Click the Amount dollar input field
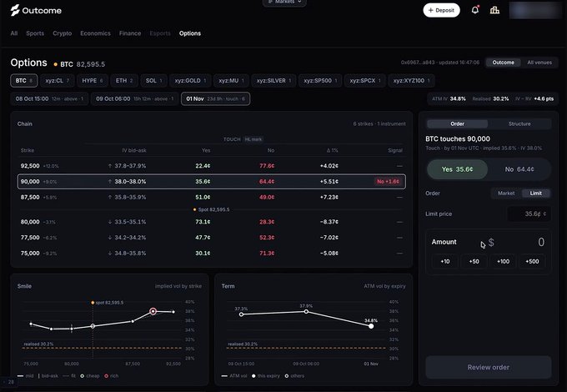The height and width of the screenshot is (392, 567). (x=515, y=242)
